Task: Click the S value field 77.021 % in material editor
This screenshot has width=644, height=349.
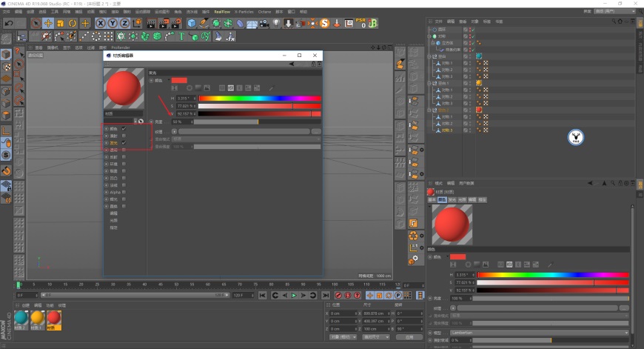Action: coord(186,106)
